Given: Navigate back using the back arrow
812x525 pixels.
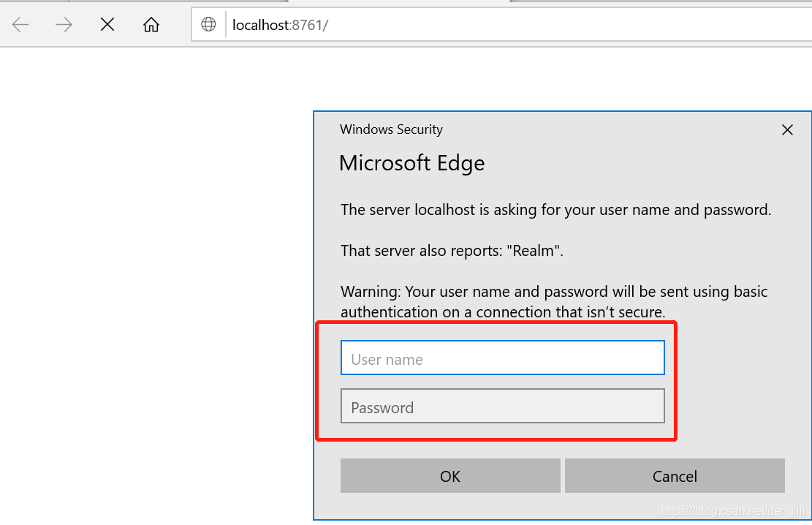Looking at the screenshot, I should 20,24.
